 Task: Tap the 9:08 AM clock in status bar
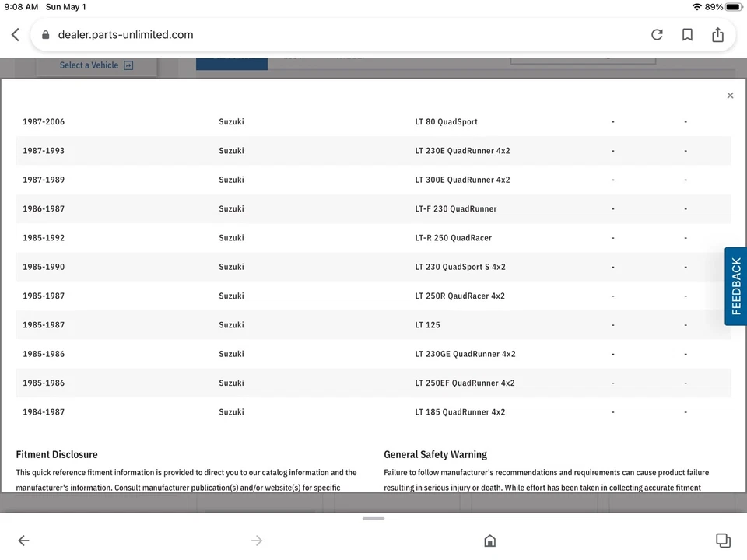click(21, 7)
